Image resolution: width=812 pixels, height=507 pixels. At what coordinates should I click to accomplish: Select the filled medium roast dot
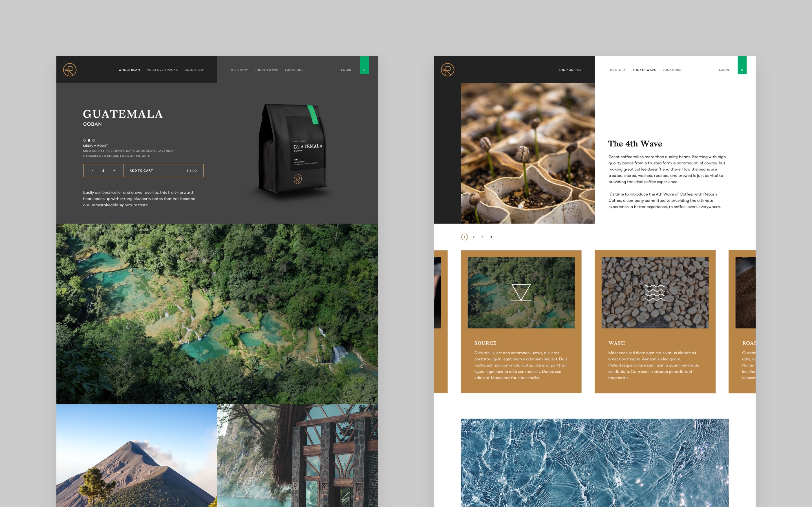pos(89,141)
